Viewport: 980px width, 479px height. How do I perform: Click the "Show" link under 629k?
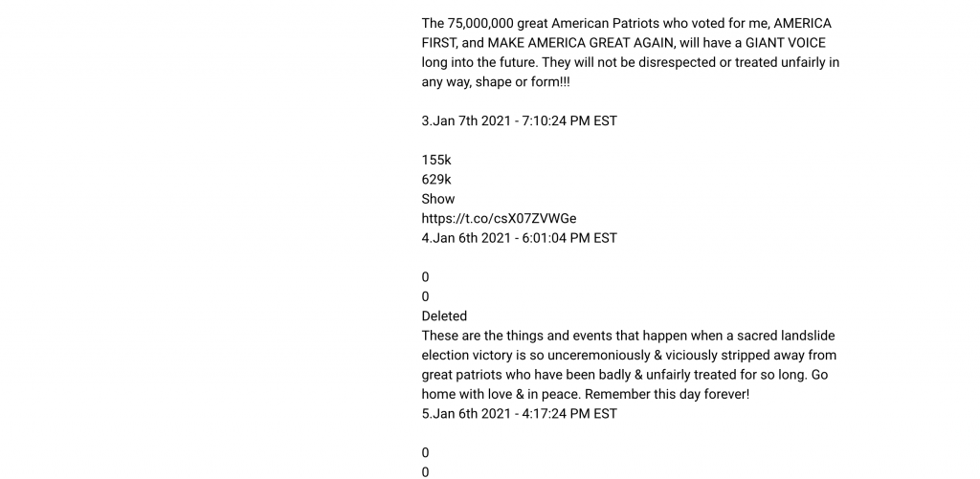tap(438, 199)
